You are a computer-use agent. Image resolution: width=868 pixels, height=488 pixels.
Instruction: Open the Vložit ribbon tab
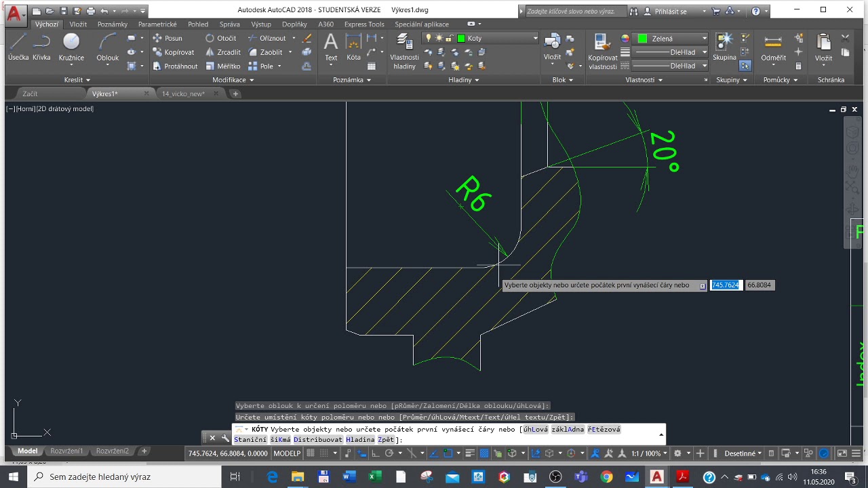[x=78, y=24]
